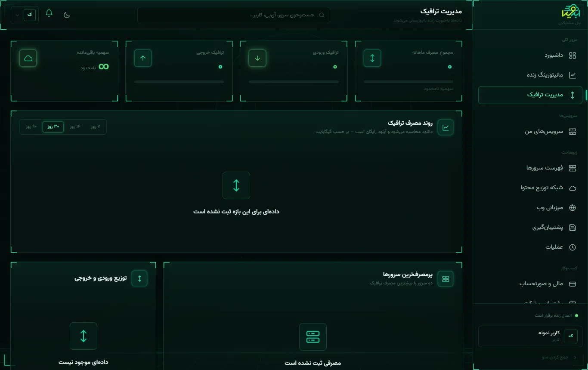588x370 pixels.
Task: Click the subtitle ده سرور با بیشترین مصرف ترافیک
Action: pyautogui.click(x=401, y=283)
